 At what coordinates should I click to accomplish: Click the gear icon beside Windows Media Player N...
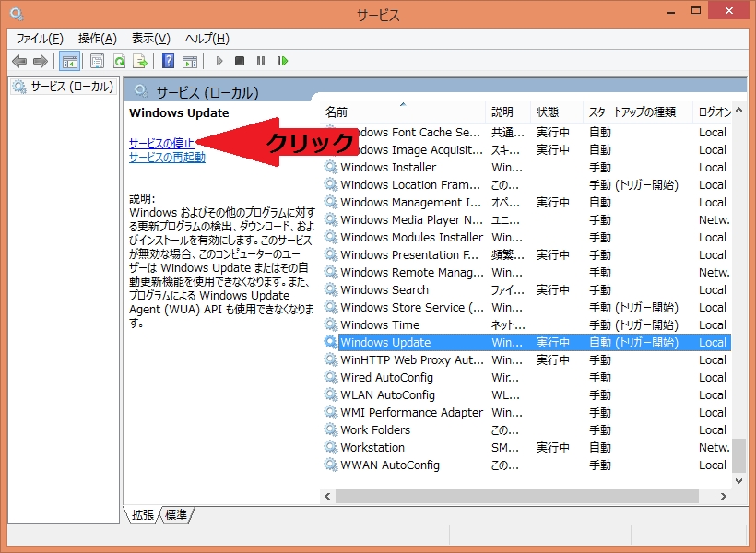[330, 220]
